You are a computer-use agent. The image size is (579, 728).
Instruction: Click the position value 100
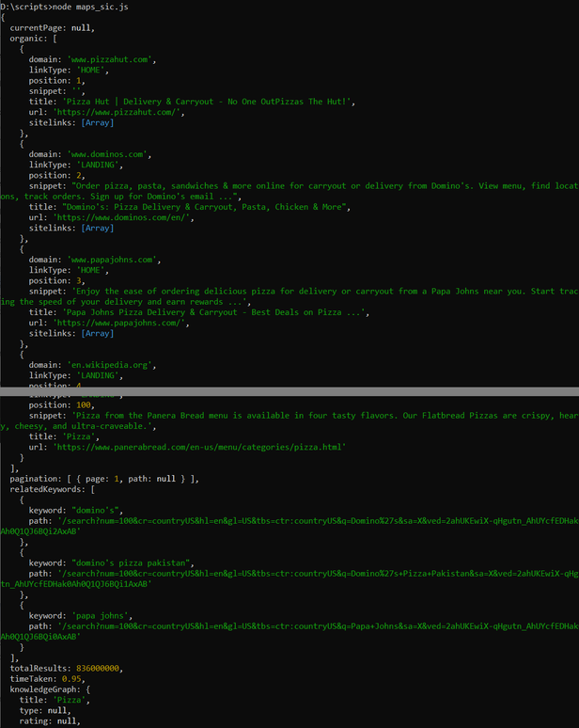80,405
